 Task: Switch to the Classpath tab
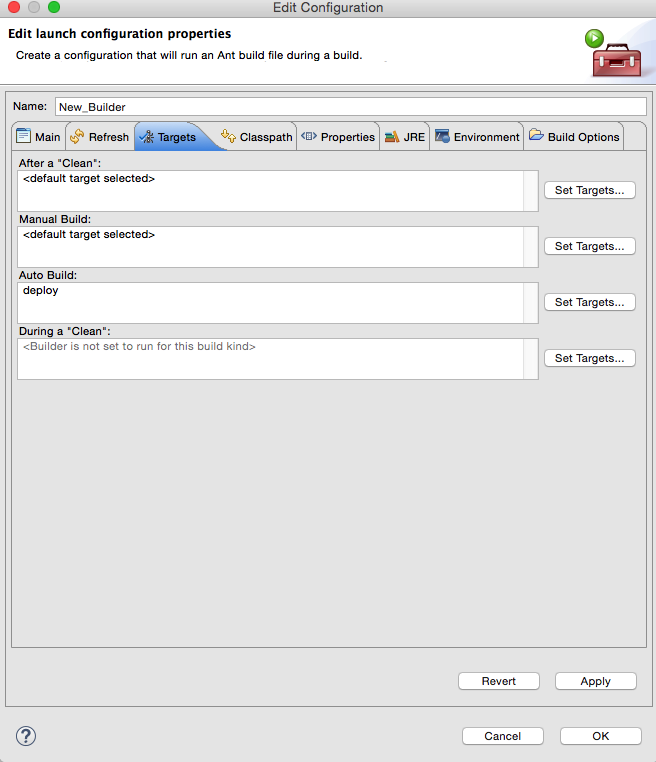(257, 137)
